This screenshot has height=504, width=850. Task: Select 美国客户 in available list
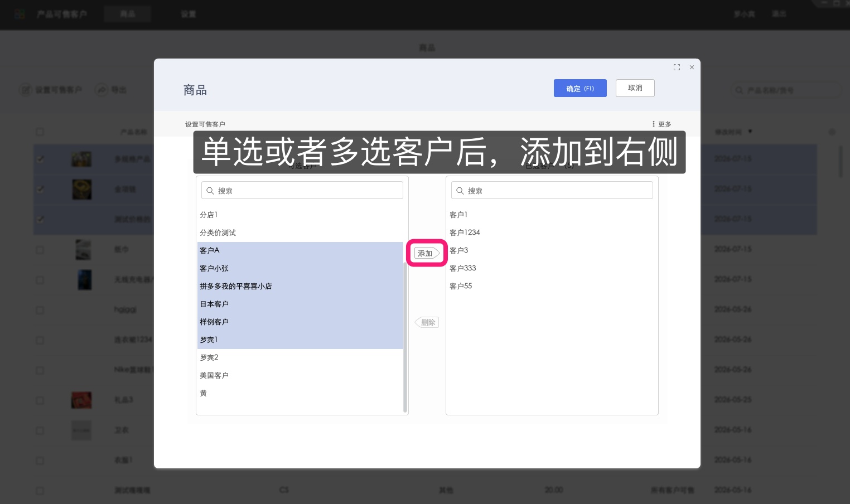point(300,375)
